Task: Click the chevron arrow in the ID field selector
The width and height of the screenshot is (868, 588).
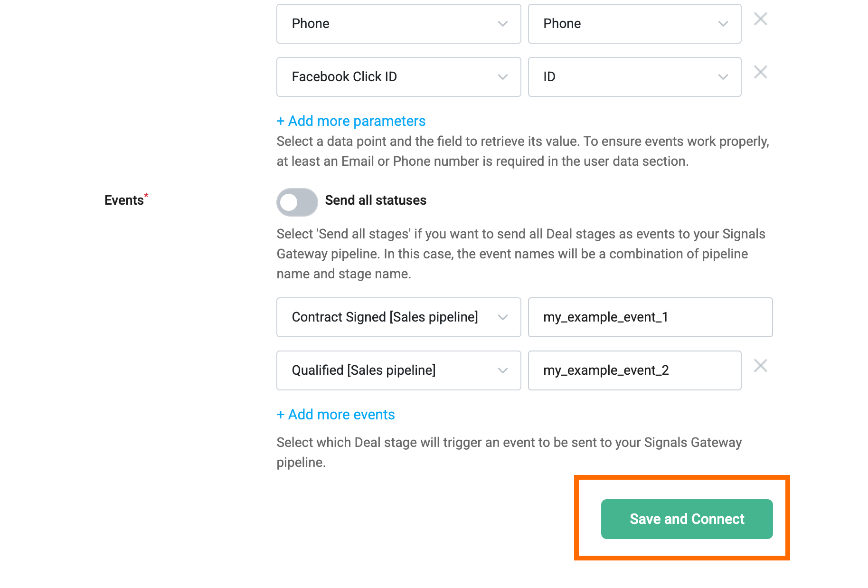Action: [x=723, y=77]
